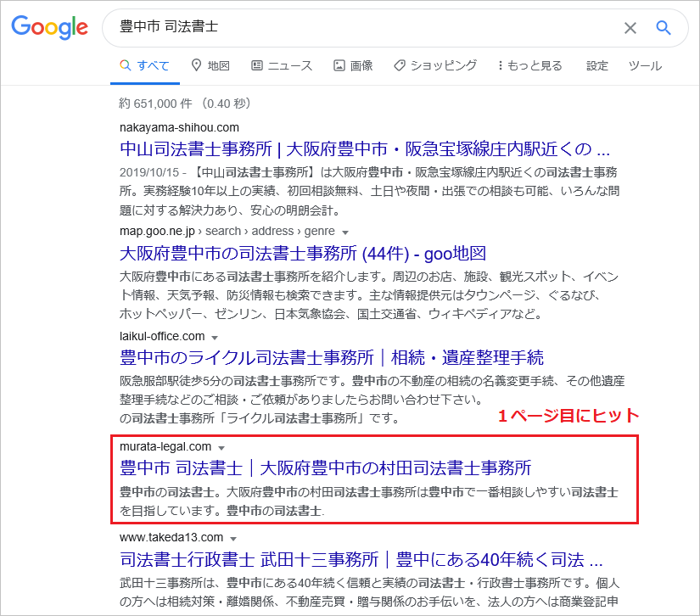Open もっと見る via the three-dot icon

pos(499,65)
